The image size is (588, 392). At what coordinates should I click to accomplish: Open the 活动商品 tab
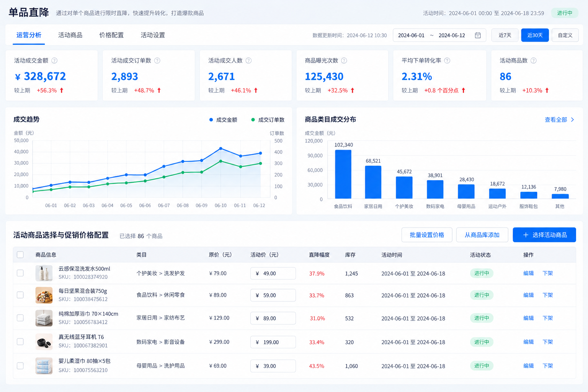tap(70, 35)
